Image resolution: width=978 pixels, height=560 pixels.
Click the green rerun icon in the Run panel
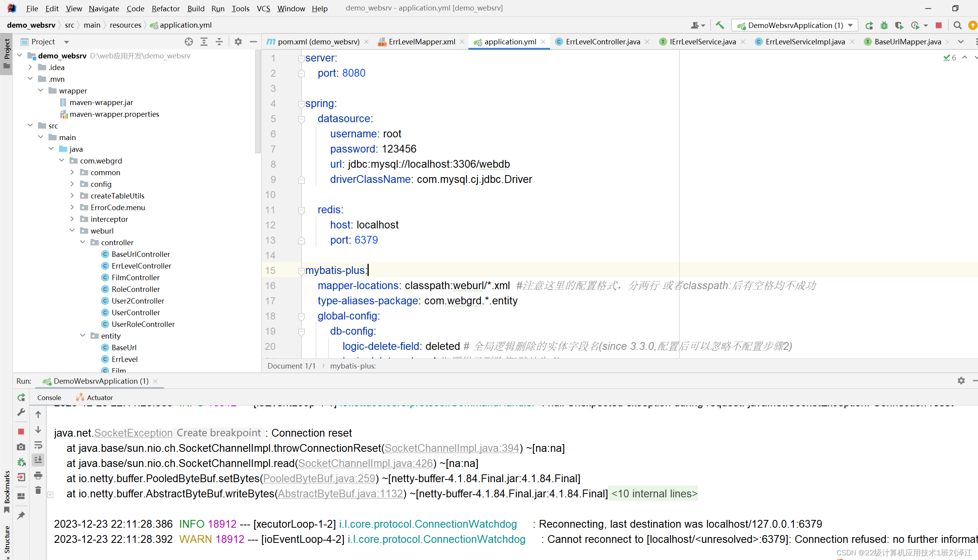click(x=21, y=397)
